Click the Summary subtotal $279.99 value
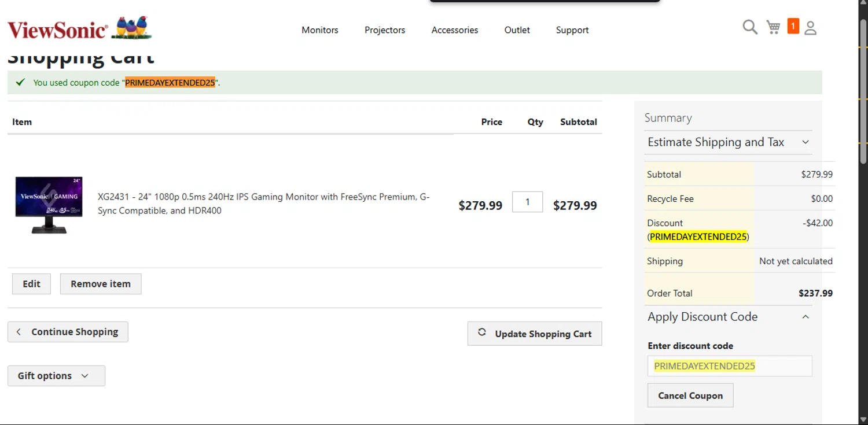This screenshot has height=425, width=868. (817, 175)
